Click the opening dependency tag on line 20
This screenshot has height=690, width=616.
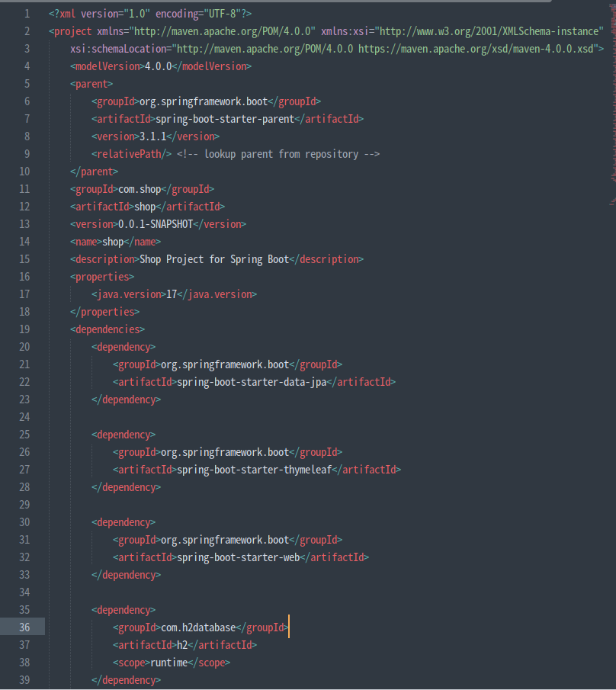tap(124, 347)
